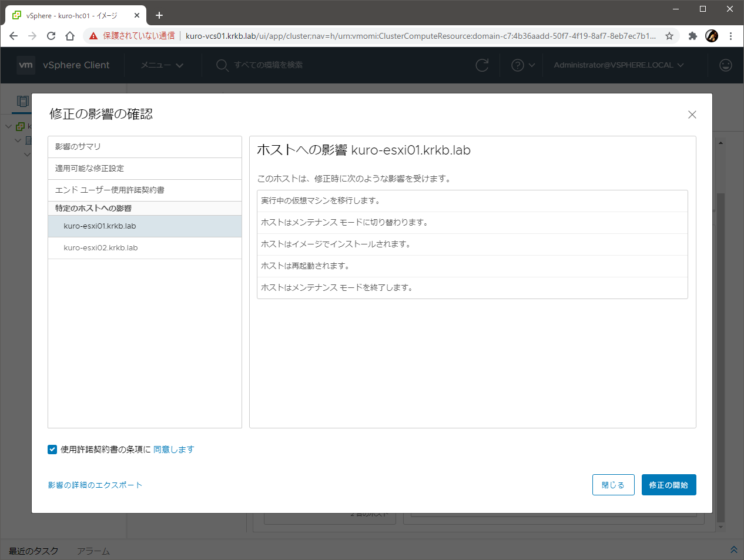Bookmark page with the star icon

click(x=669, y=36)
